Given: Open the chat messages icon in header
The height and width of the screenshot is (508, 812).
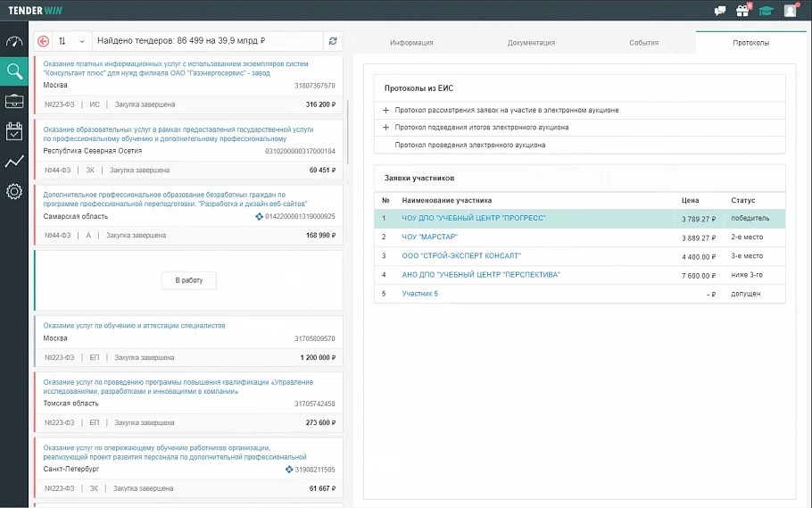Looking at the screenshot, I should click(x=720, y=11).
